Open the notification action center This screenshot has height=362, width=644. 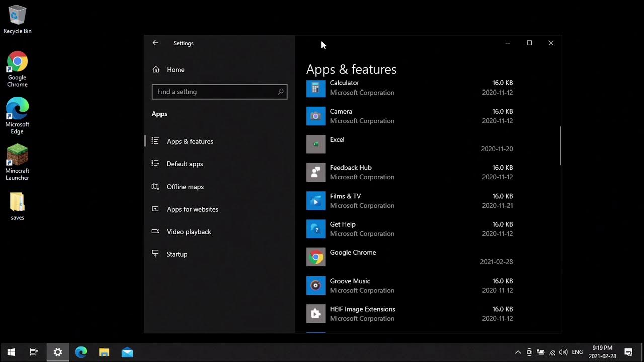(x=628, y=352)
